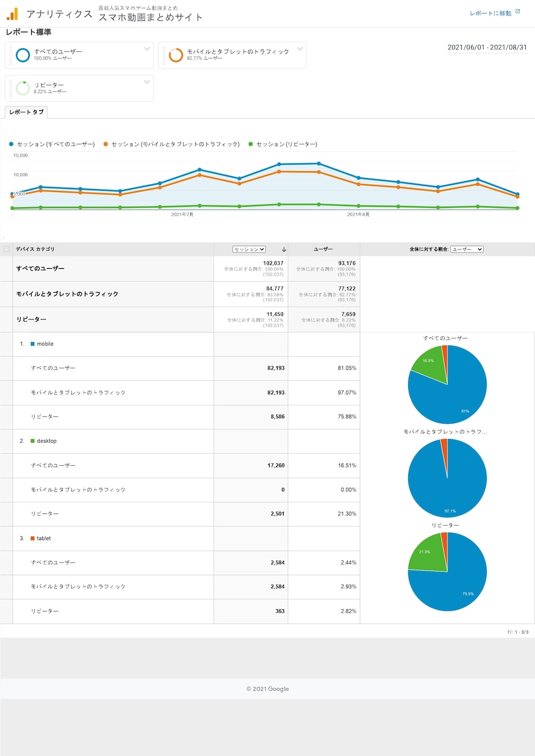Screen dimensions: 535x756
Task: Click the 77,122 users value
Action: [347, 288]
